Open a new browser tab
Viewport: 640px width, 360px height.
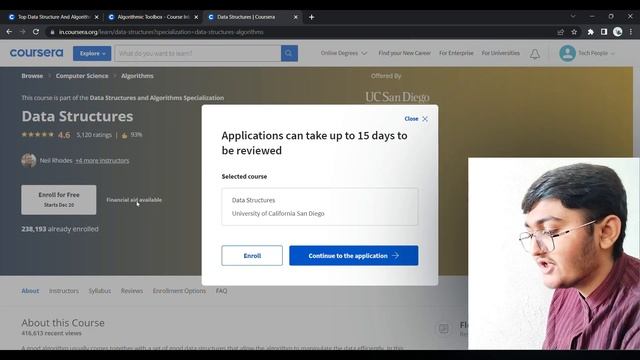(311, 17)
